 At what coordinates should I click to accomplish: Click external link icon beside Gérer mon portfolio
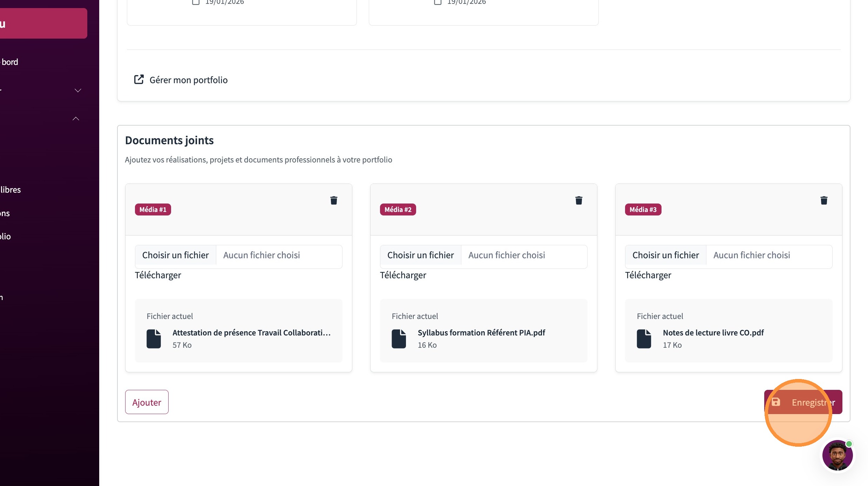click(x=139, y=80)
